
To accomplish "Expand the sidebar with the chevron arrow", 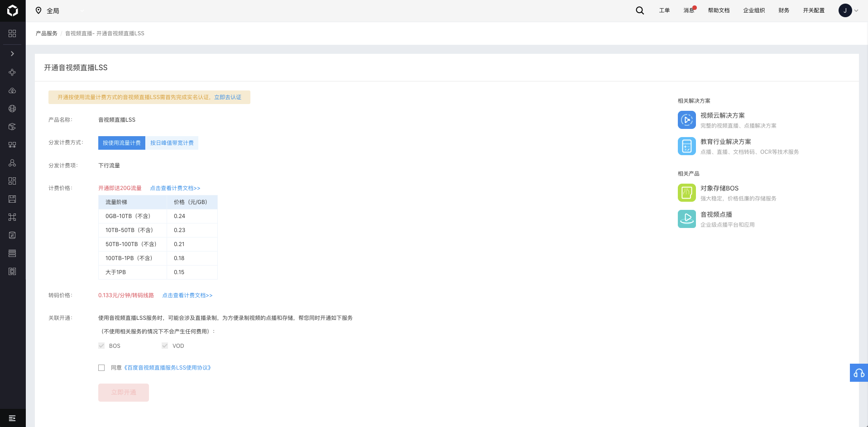I will [12, 54].
